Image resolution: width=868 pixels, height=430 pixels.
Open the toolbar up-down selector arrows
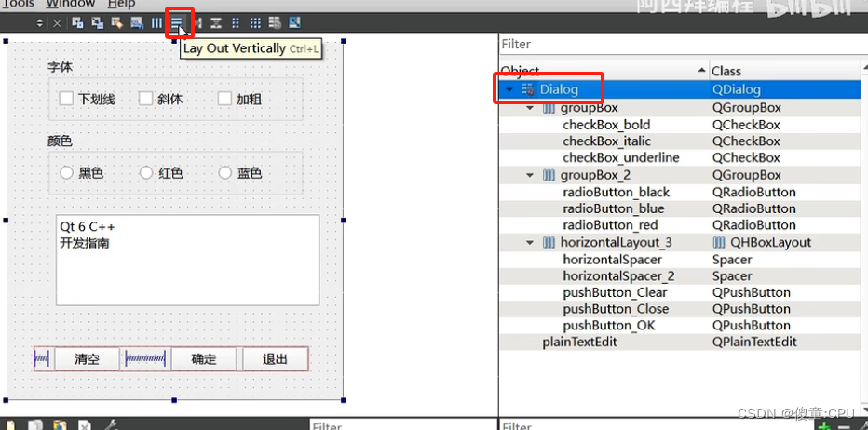[39, 23]
